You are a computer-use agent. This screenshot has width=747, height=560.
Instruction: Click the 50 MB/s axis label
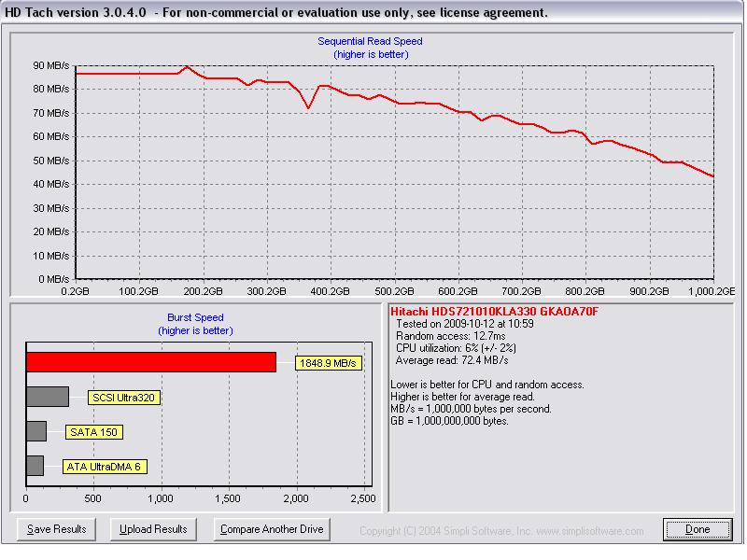(x=51, y=161)
